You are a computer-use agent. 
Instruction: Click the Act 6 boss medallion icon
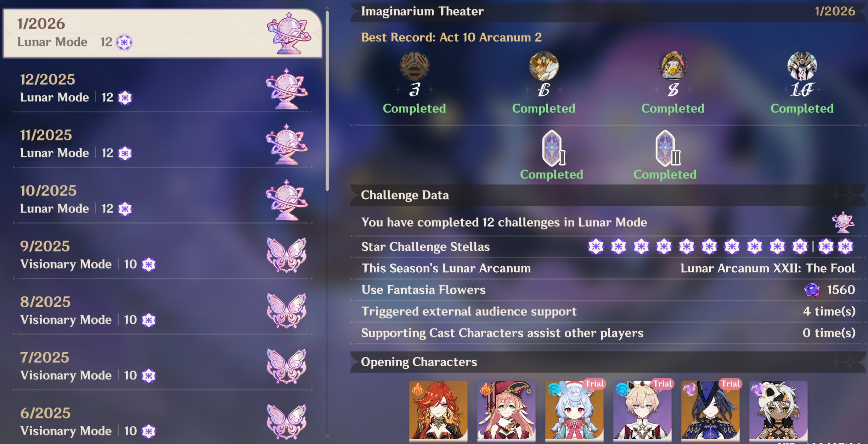(x=543, y=66)
